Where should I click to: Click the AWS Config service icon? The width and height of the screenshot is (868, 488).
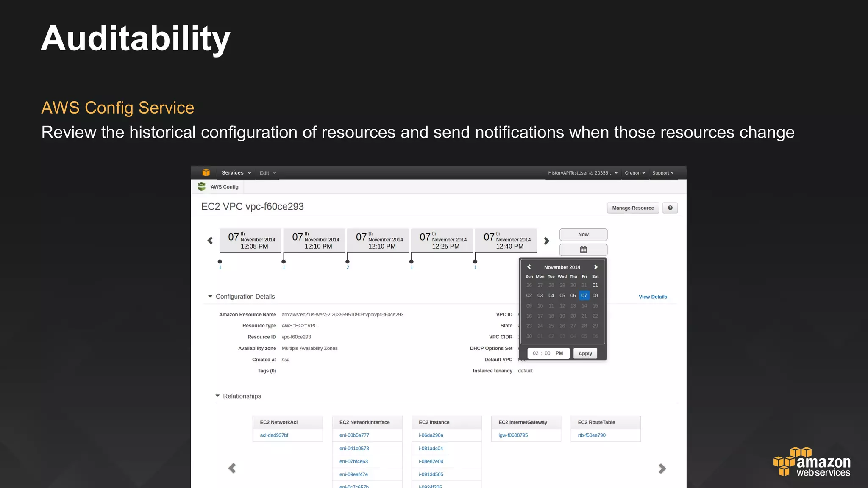pos(202,187)
